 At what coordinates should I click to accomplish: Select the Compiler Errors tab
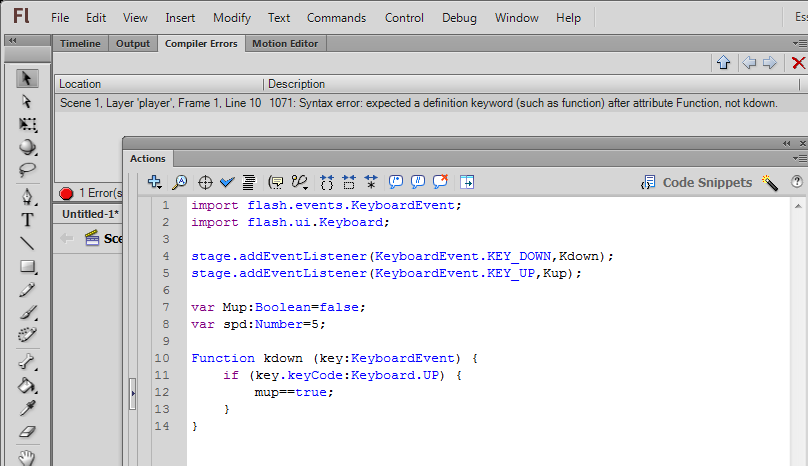click(201, 44)
